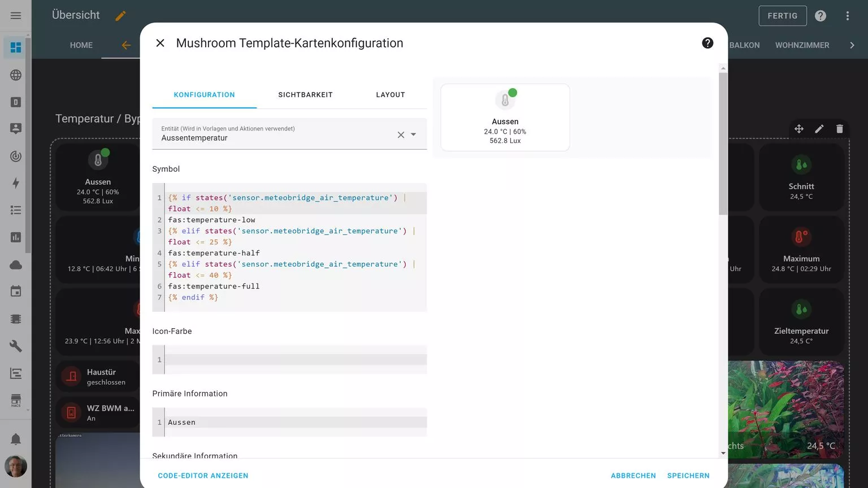The image size is (868, 488).
Task: Click the WZ BWM 'An' card
Action: click(x=98, y=413)
